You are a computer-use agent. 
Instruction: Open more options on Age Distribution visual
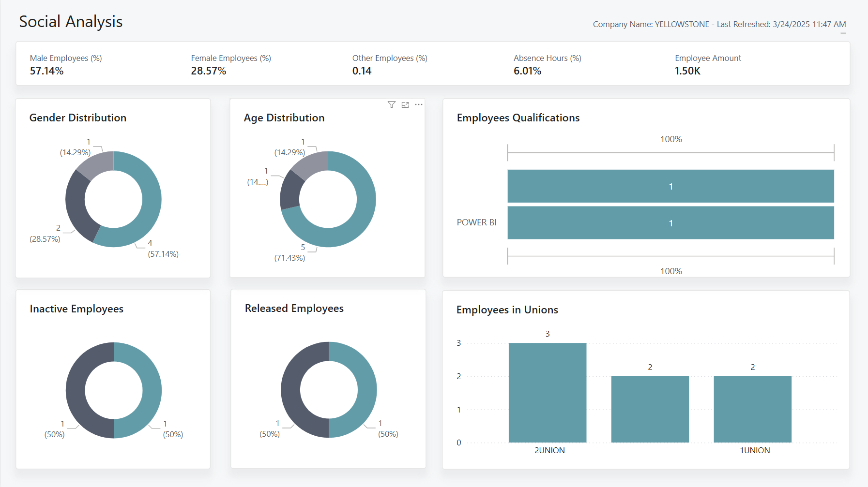419,104
